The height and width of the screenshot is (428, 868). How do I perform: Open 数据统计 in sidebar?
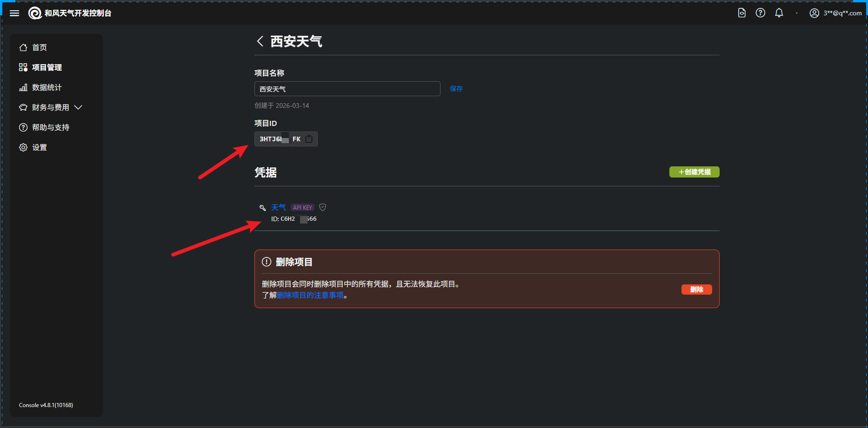(47, 87)
